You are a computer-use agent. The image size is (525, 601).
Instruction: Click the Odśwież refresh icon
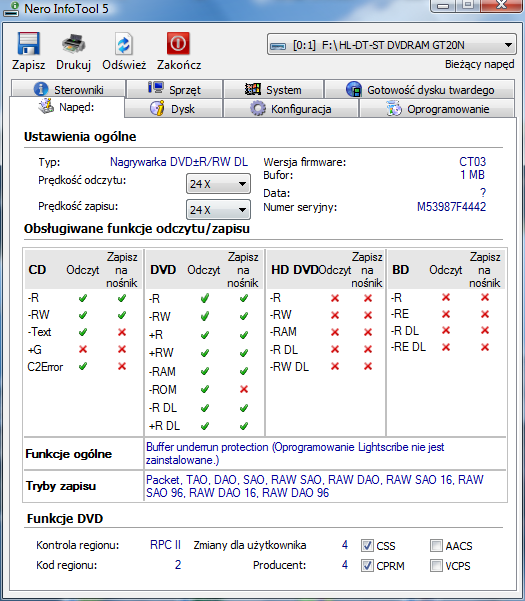point(124,44)
